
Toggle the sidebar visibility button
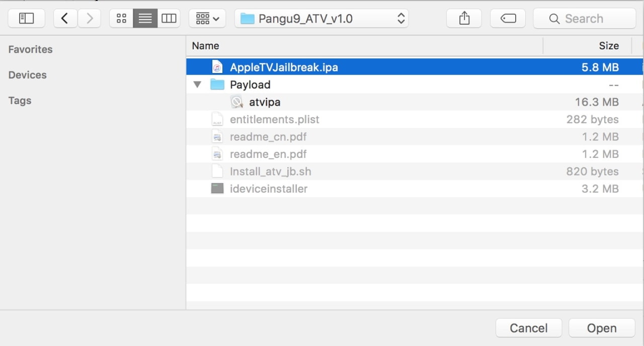click(26, 19)
